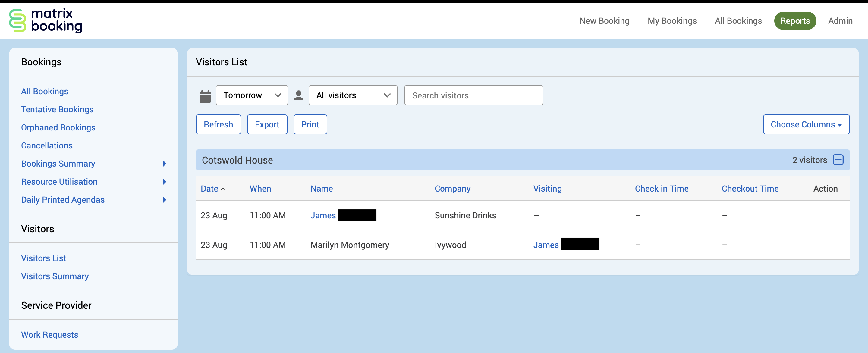This screenshot has width=868, height=353.
Task: Open the Choose Columns dropdown
Action: click(x=806, y=125)
